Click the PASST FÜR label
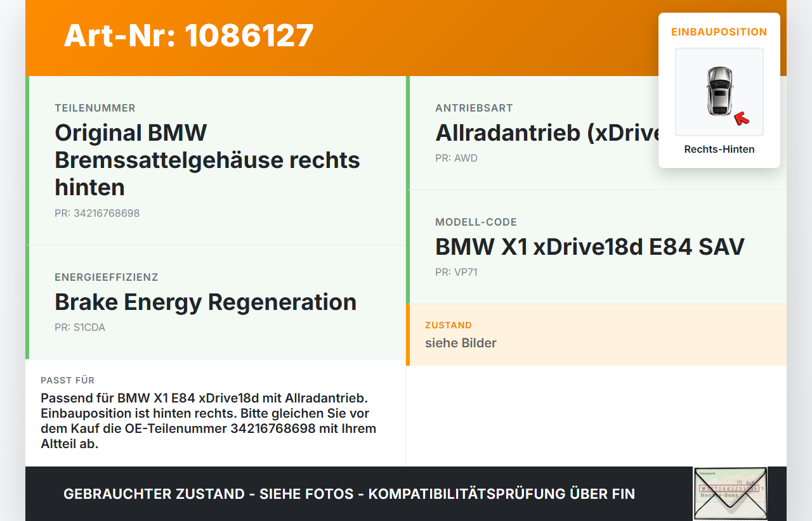This screenshot has height=521, width=812. pos(68,380)
